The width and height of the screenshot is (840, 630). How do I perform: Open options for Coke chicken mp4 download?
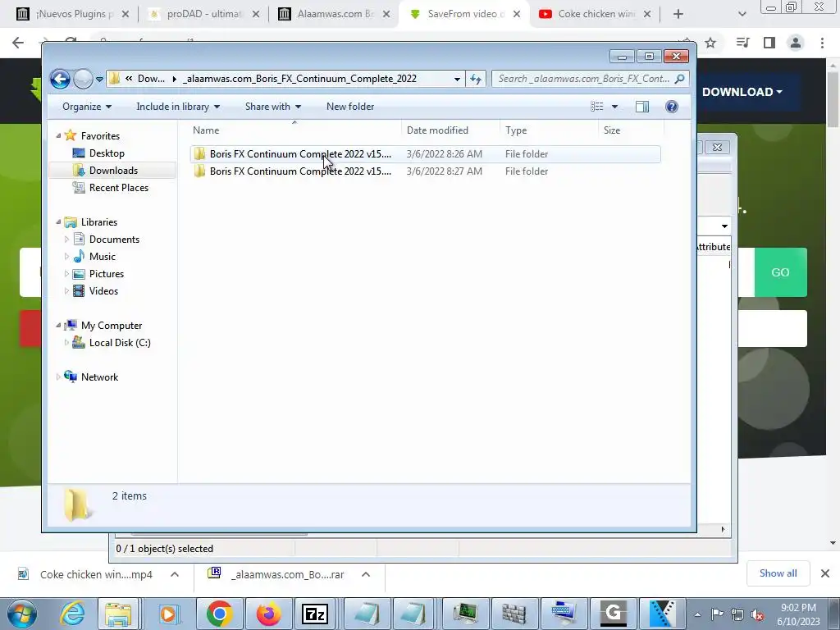(175, 574)
